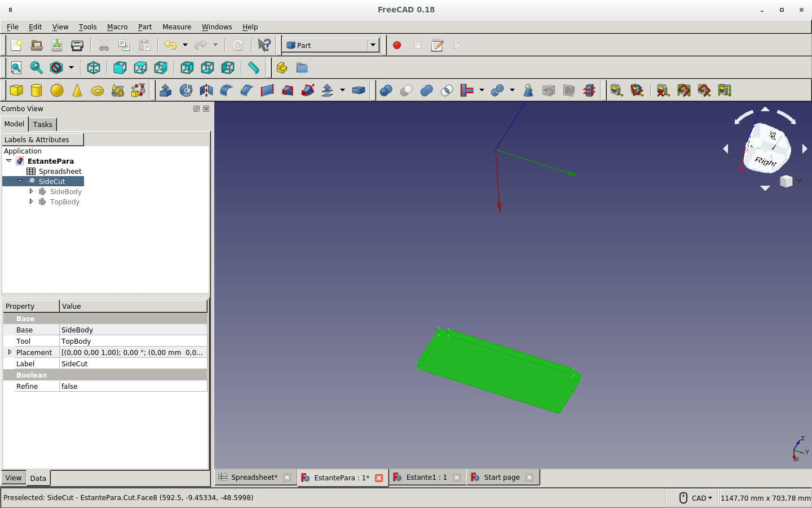
Task: Fit selection to view icon
Action: click(37, 68)
